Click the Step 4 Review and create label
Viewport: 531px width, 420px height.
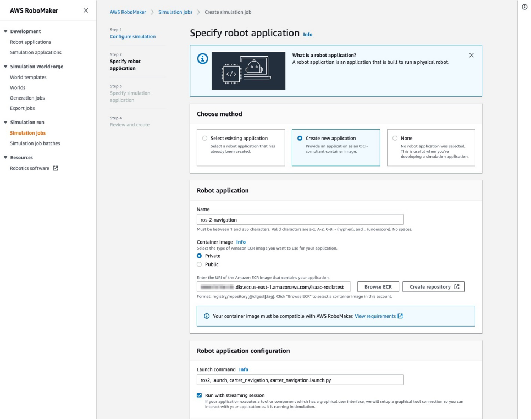click(x=129, y=125)
